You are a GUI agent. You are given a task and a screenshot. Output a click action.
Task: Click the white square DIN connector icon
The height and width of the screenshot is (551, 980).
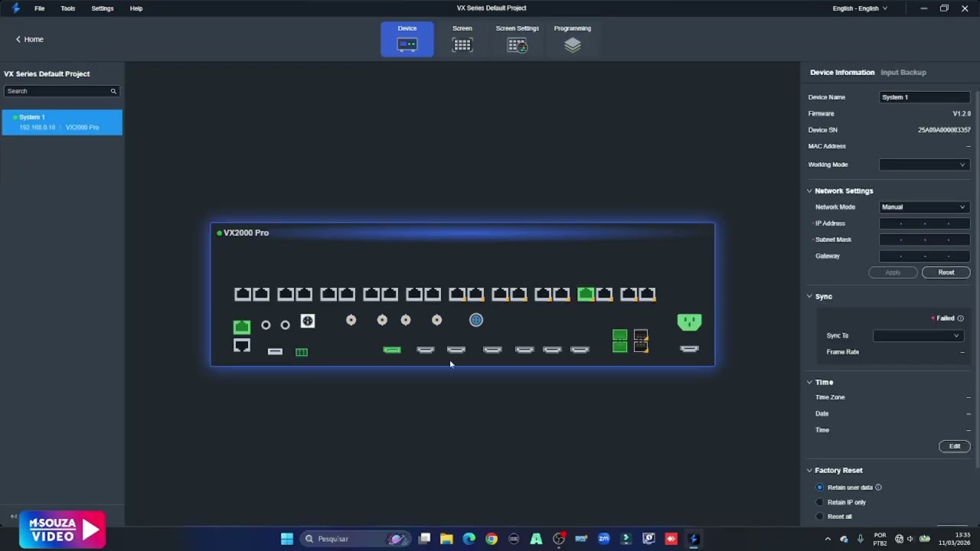pos(308,321)
